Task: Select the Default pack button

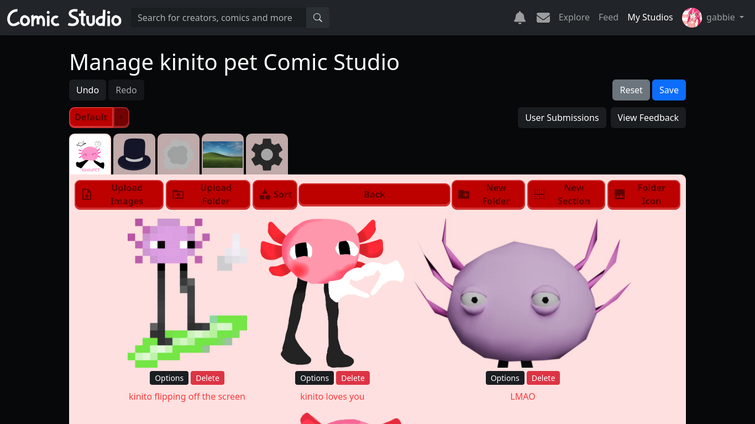Action: tap(91, 117)
